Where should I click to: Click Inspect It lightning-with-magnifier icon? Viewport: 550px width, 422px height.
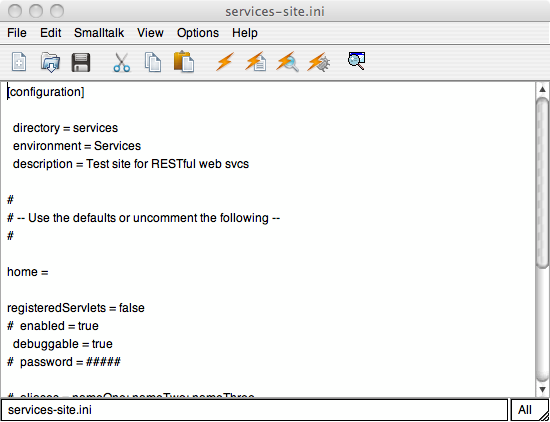(x=287, y=62)
